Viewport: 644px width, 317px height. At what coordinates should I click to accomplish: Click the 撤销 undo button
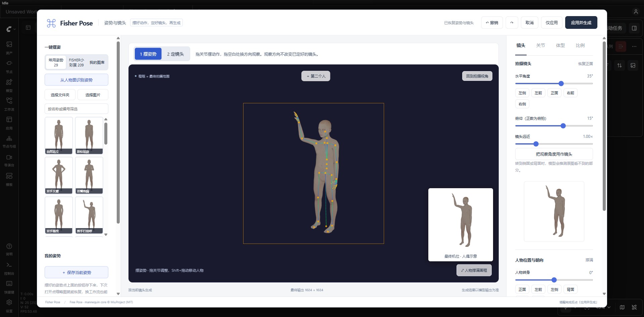pos(492,23)
